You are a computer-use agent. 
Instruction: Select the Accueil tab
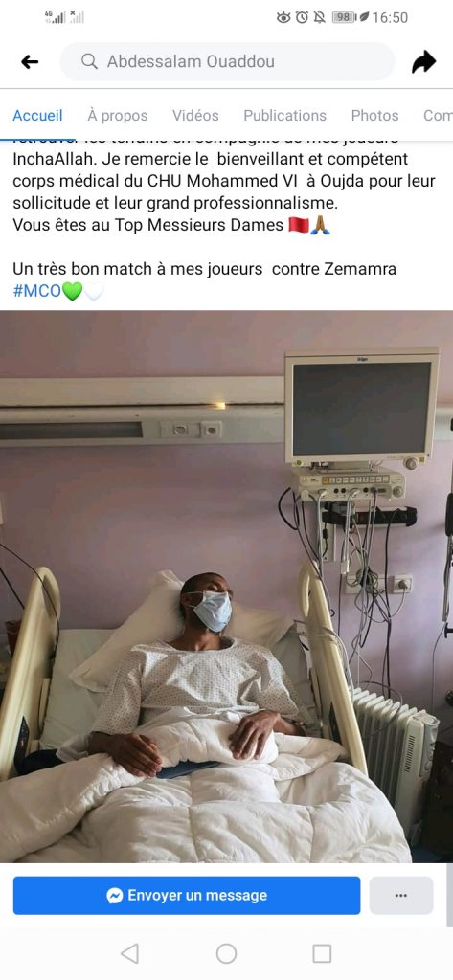(37, 116)
